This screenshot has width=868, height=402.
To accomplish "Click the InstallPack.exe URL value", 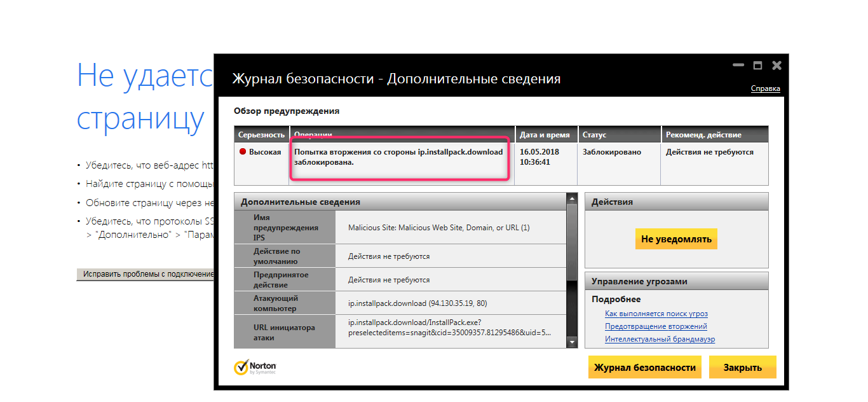I will (450, 327).
